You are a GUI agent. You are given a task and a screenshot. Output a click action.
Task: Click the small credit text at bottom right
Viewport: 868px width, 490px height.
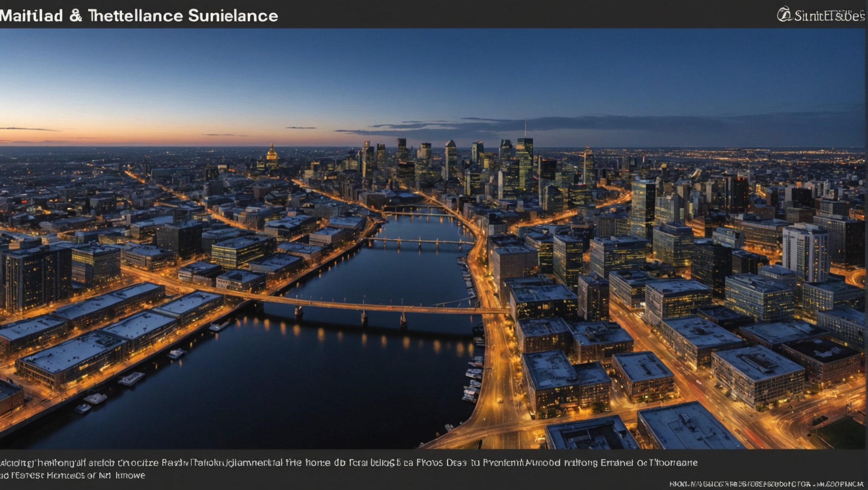click(x=766, y=484)
